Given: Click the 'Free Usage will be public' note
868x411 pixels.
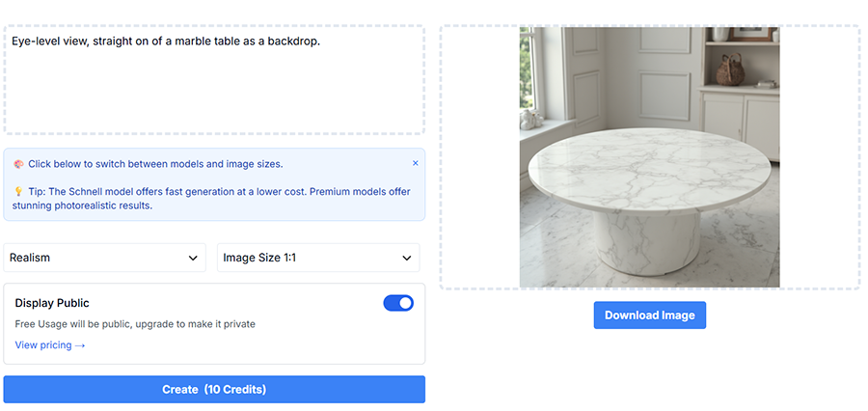Looking at the screenshot, I should coord(135,324).
